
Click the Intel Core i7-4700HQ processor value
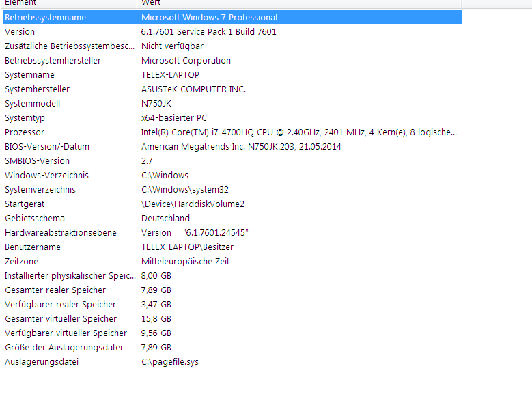coord(299,132)
